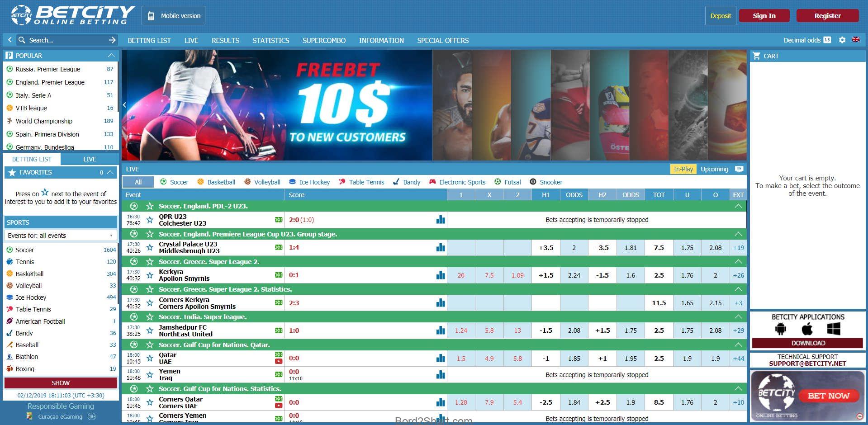868x425 pixels.
Task: Add QPR U23 match to favorites
Action: point(150,220)
